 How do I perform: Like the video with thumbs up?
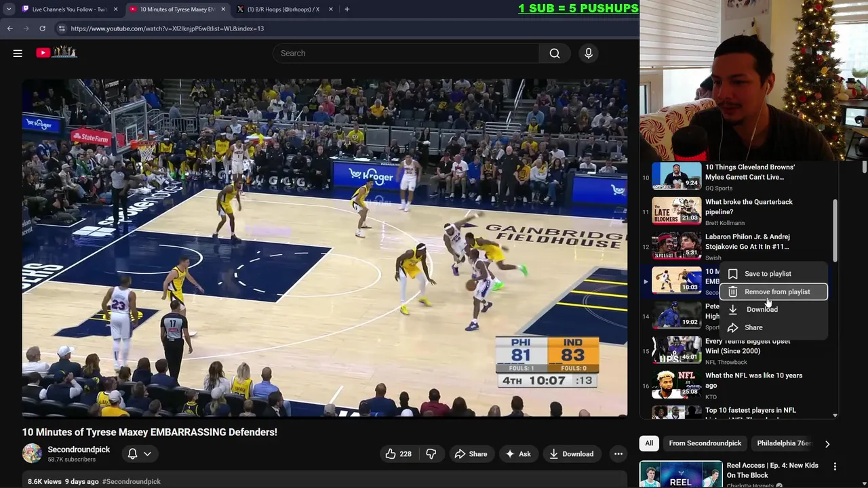click(398, 454)
